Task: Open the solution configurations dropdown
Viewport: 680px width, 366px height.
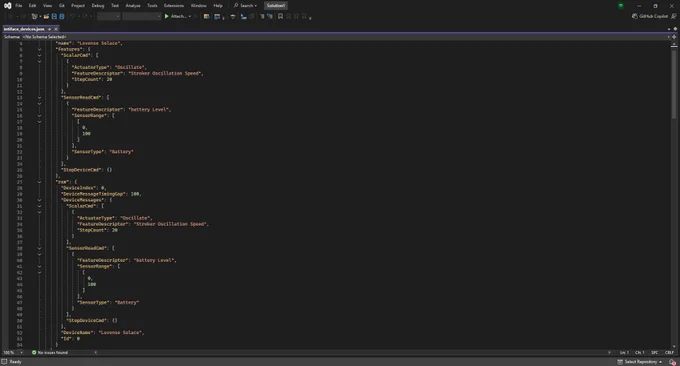Action: point(108,16)
